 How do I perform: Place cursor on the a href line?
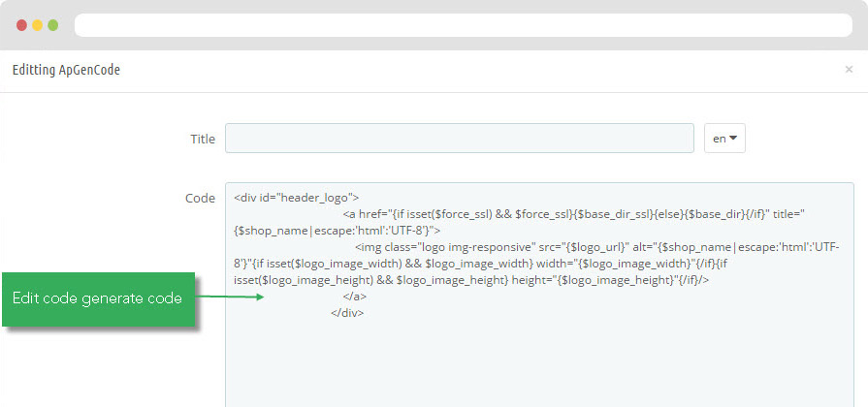tap(572, 214)
